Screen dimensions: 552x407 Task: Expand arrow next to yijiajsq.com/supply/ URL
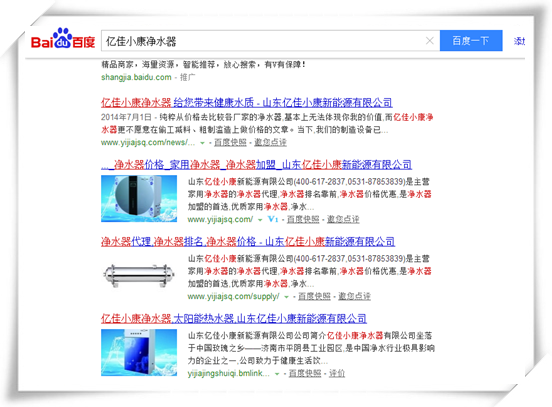click(x=287, y=297)
